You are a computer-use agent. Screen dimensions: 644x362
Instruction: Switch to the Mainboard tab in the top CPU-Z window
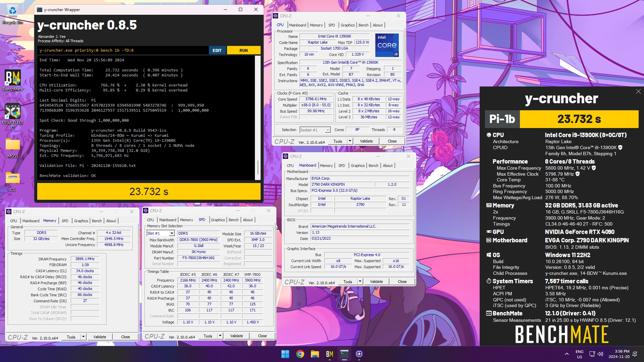298,25
